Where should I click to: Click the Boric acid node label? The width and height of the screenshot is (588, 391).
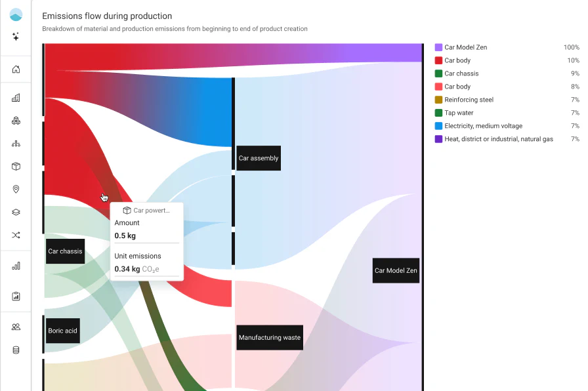click(x=62, y=331)
